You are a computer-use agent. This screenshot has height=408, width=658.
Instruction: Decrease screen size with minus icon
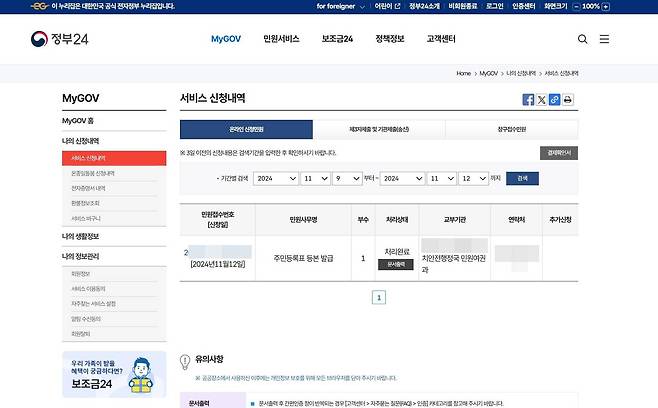click(577, 6)
